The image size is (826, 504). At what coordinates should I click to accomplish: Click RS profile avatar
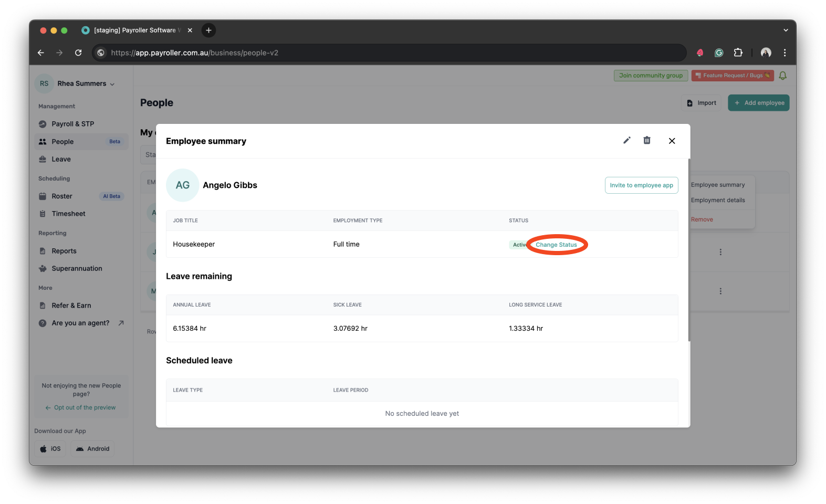tap(44, 83)
